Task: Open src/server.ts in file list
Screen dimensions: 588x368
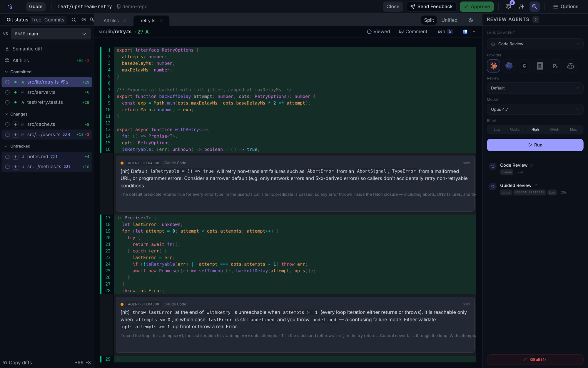Action: 47,92
